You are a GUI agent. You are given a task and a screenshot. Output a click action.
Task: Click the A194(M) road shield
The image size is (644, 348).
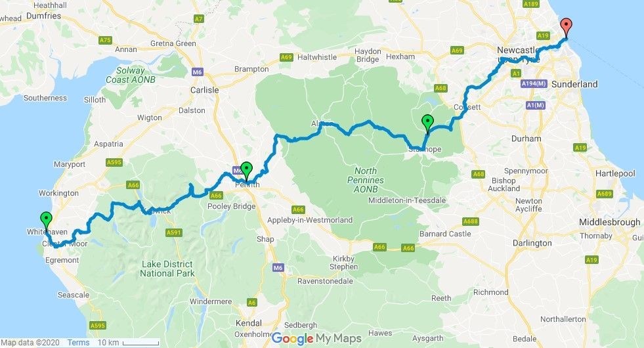534,84
